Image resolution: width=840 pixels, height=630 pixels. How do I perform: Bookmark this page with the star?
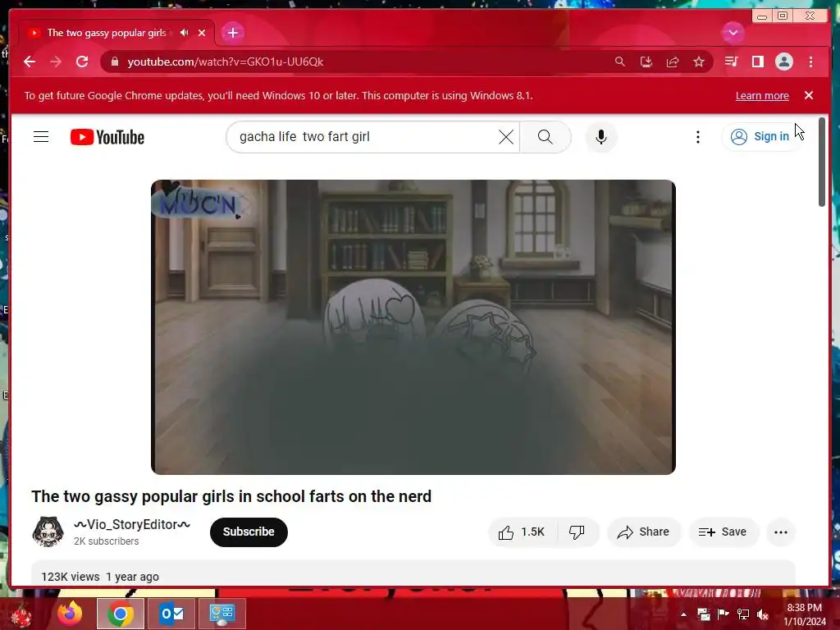pos(699,62)
